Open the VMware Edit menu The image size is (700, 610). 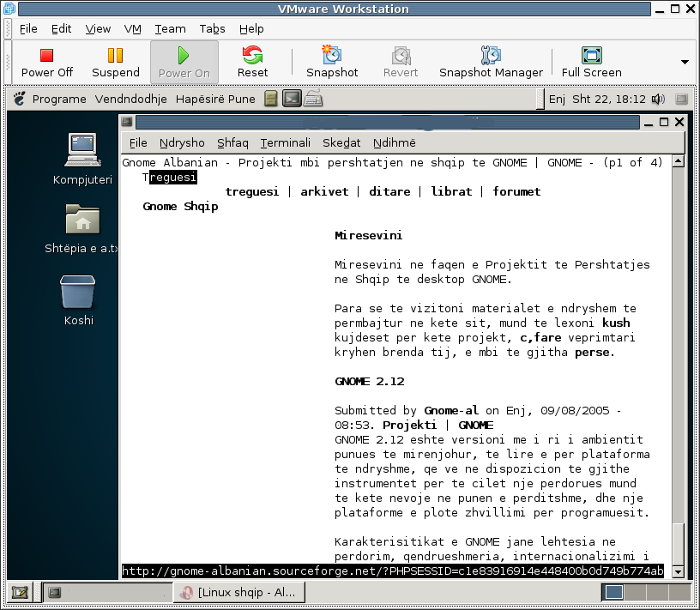[61, 29]
